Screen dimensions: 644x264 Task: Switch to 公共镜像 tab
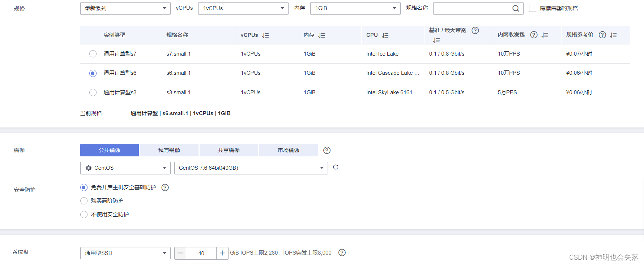pyautogui.click(x=110, y=150)
